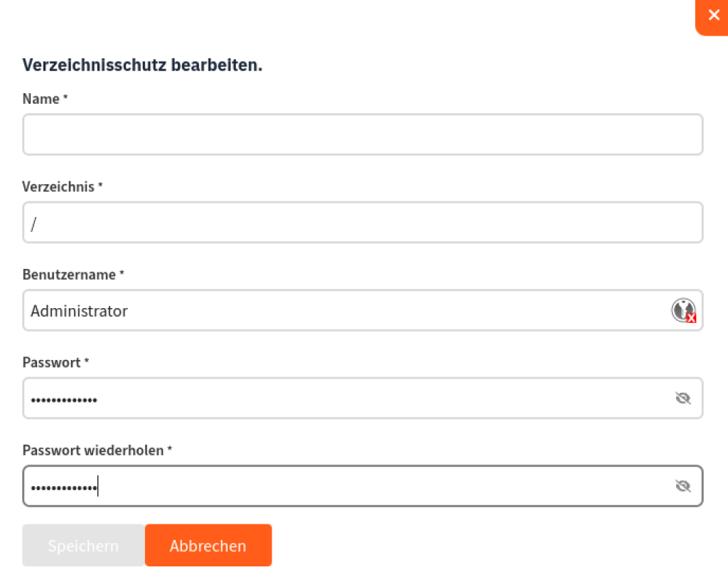The image size is (728, 577).
Task: Click the slash in the Verzeichnis field
Action: click(33, 224)
